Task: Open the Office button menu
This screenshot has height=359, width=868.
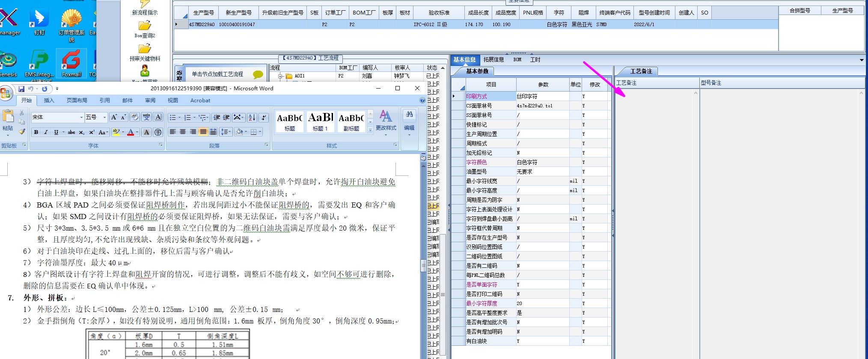Action: tap(6, 93)
